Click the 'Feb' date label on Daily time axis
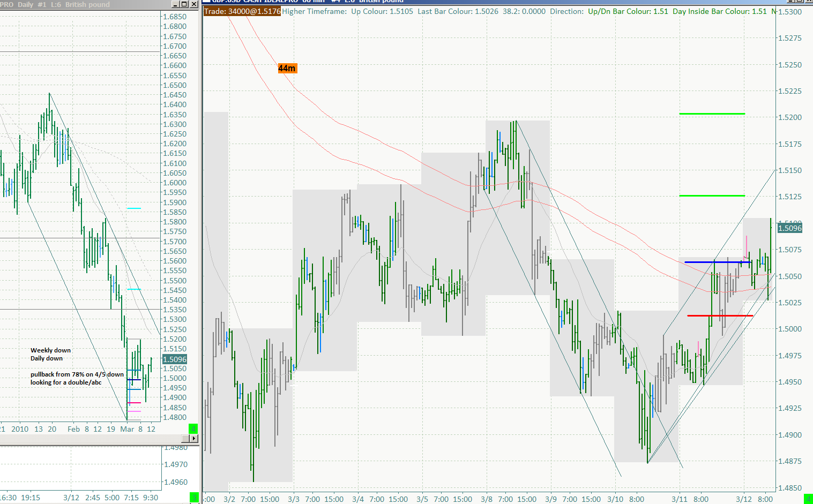The height and width of the screenshot is (504, 813). click(73, 429)
